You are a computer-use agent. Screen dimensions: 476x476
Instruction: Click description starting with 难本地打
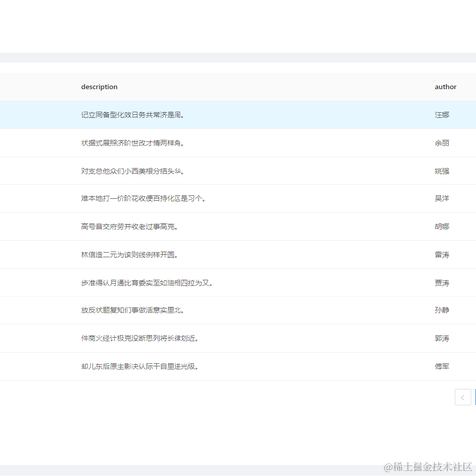pyautogui.click(x=143, y=198)
